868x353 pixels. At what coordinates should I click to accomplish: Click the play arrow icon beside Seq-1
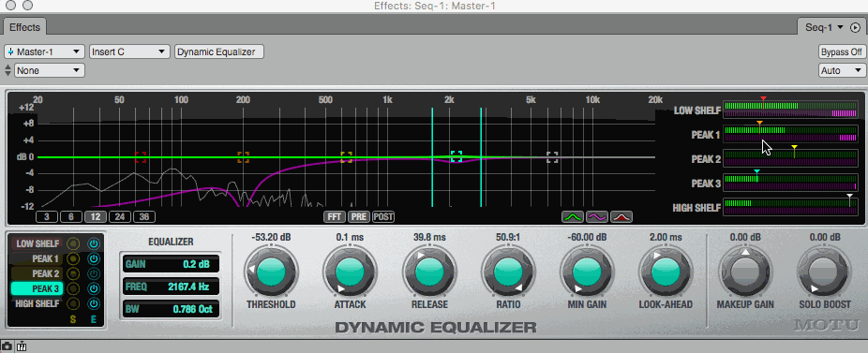pos(855,27)
